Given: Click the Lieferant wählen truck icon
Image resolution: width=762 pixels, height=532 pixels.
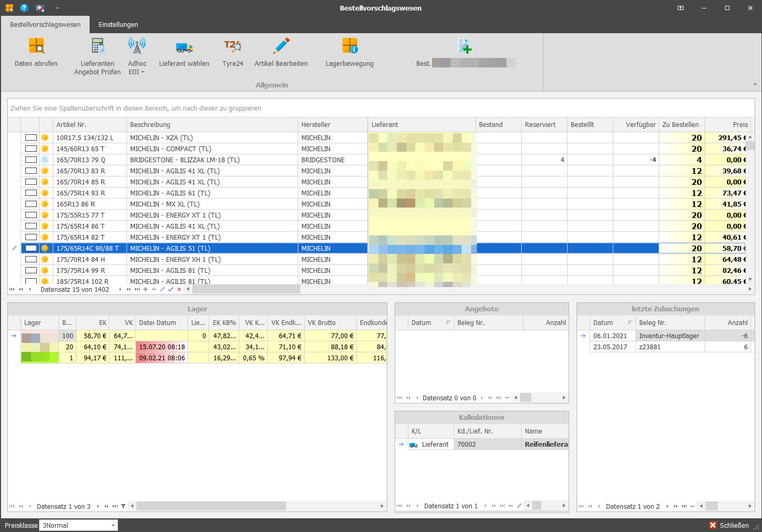Looking at the screenshot, I should [x=184, y=47].
